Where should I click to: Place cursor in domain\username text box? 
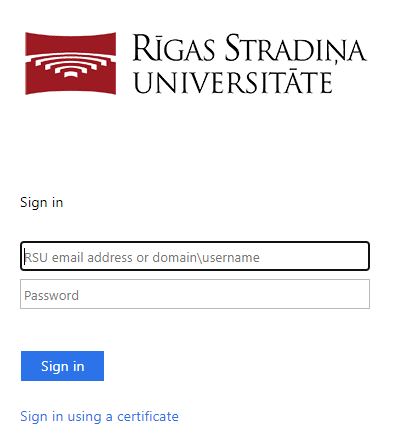coord(195,256)
